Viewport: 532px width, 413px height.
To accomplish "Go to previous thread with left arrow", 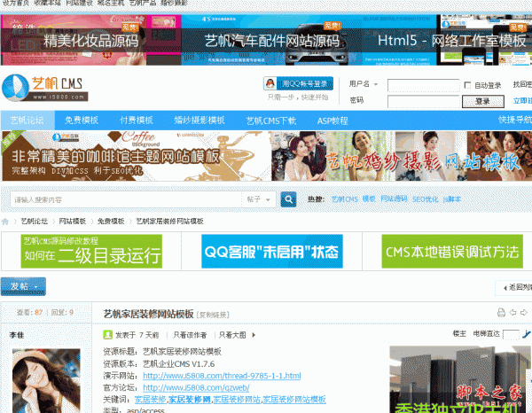I will (x=512, y=313).
